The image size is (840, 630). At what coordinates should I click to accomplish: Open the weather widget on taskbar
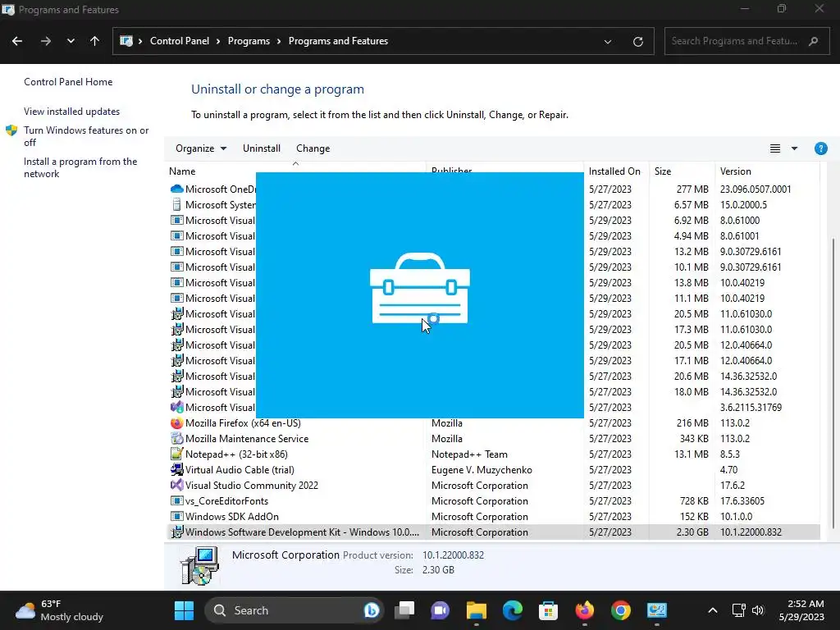tap(59, 610)
